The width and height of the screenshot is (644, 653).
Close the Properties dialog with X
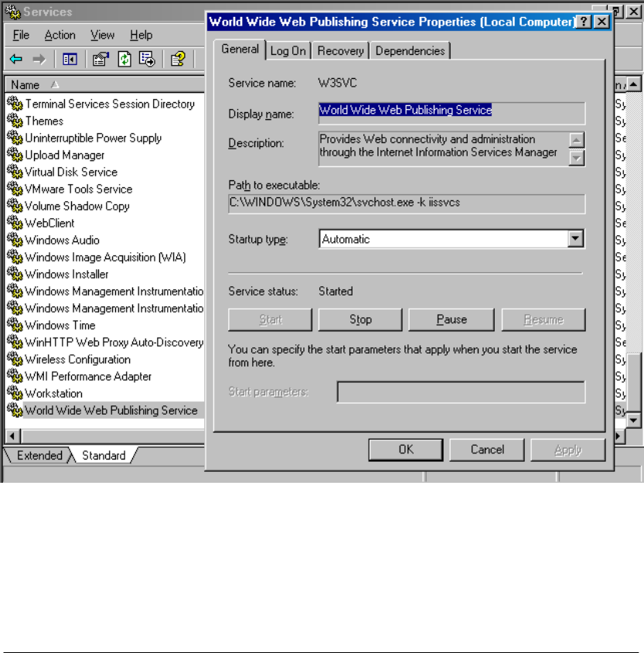tap(601, 22)
